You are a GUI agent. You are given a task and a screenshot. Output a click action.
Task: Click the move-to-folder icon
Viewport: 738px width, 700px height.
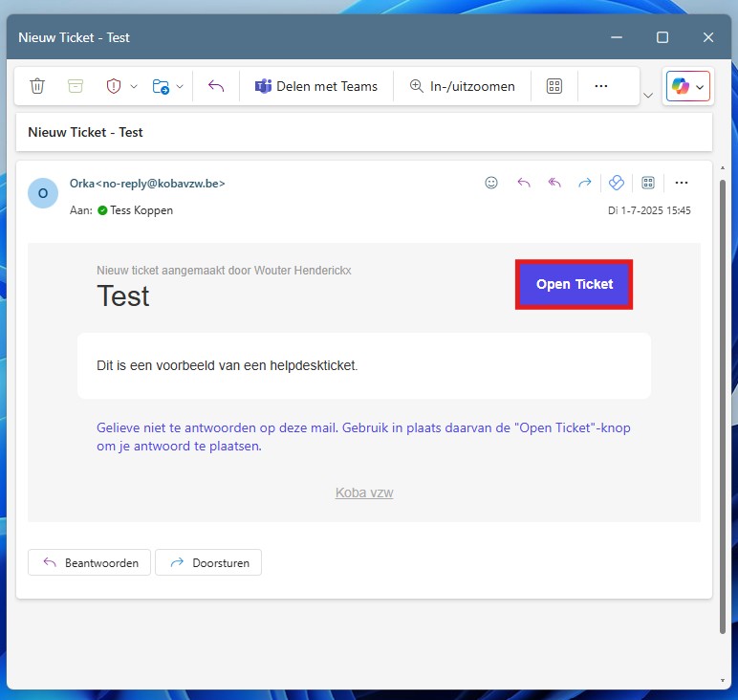tap(161, 86)
